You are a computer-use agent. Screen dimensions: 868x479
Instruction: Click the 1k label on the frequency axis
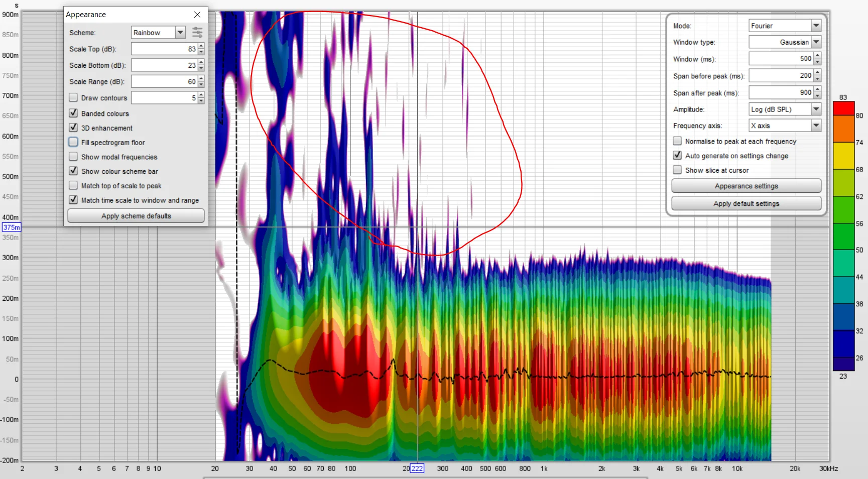point(544,468)
